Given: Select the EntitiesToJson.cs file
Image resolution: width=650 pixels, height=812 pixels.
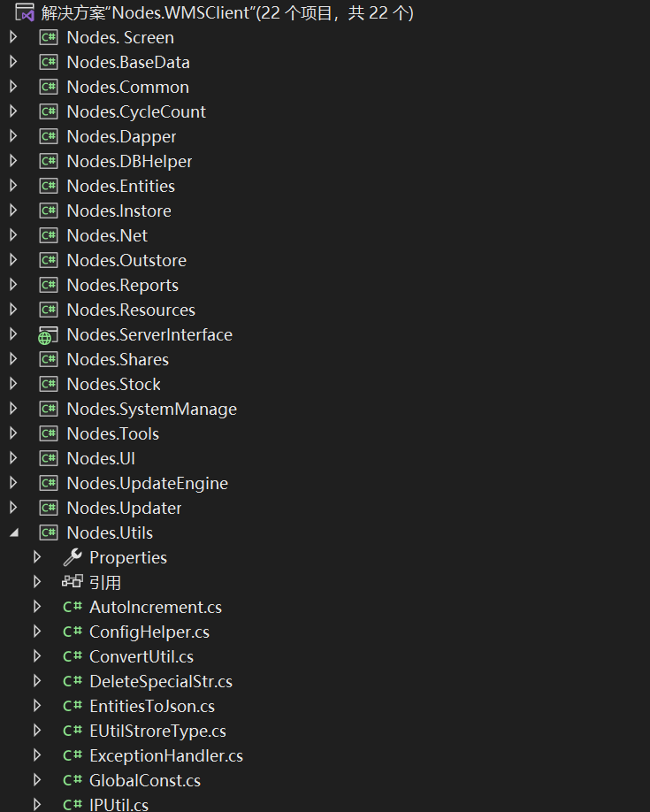Looking at the screenshot, I should pos(152,707).
